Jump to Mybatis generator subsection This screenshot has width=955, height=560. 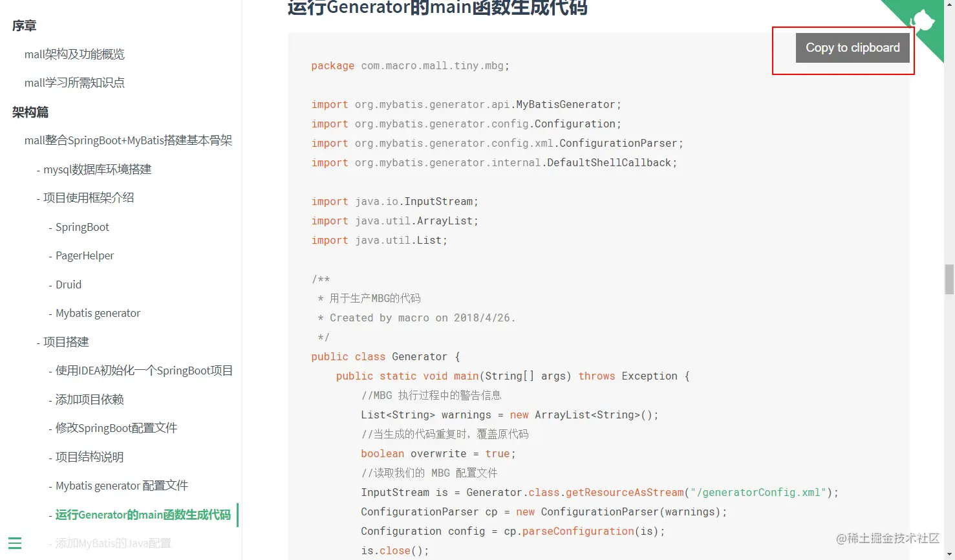point(98,313)
